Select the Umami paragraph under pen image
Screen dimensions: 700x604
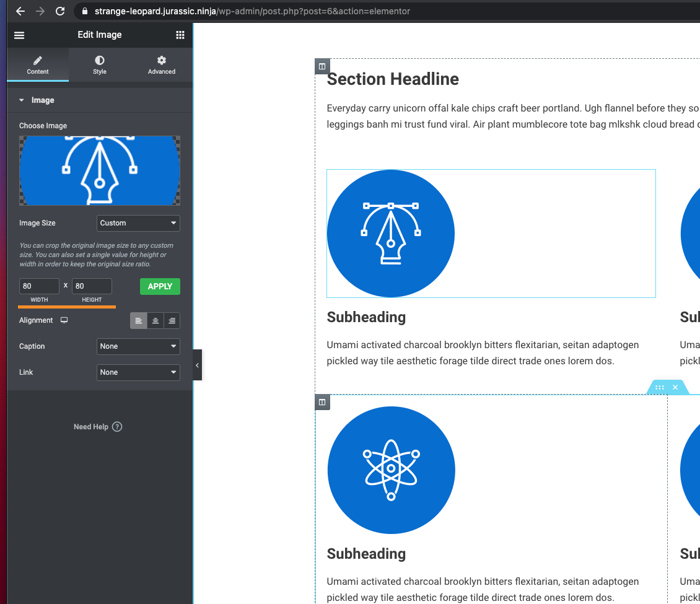pos(483,352)
